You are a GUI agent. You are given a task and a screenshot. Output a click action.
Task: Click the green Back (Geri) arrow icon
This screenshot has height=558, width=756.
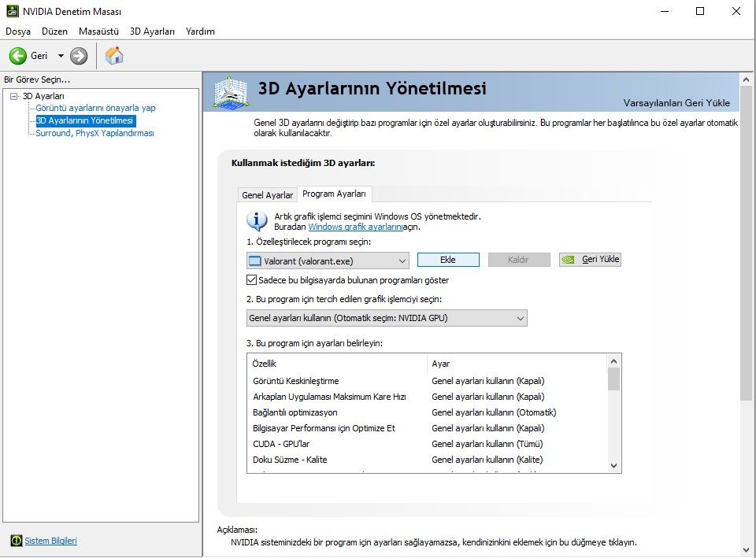click(x=18, y=56)
